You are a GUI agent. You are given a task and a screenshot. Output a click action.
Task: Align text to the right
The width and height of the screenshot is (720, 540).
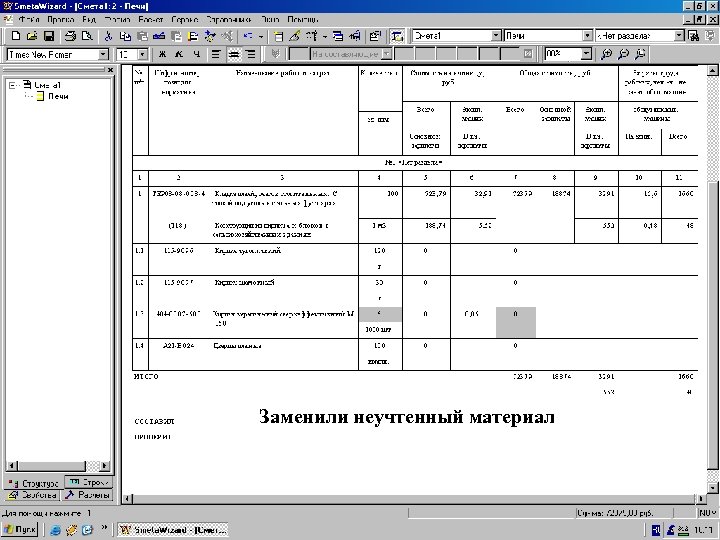coord(251,54)
